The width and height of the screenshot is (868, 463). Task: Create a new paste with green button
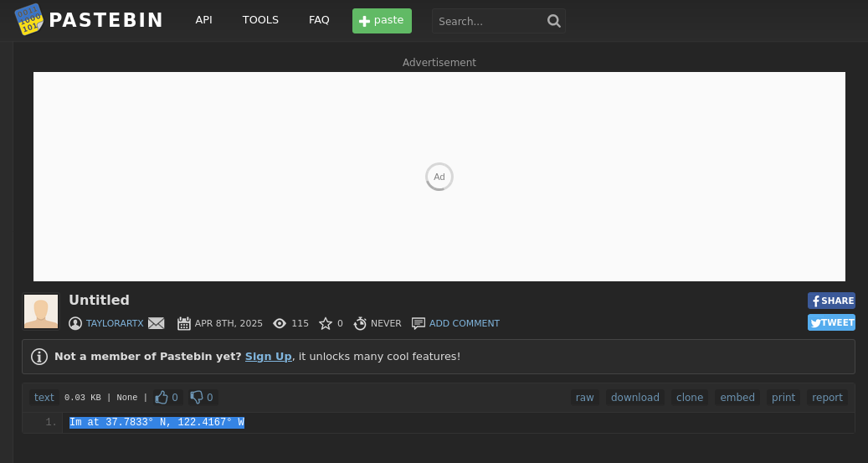382,21
